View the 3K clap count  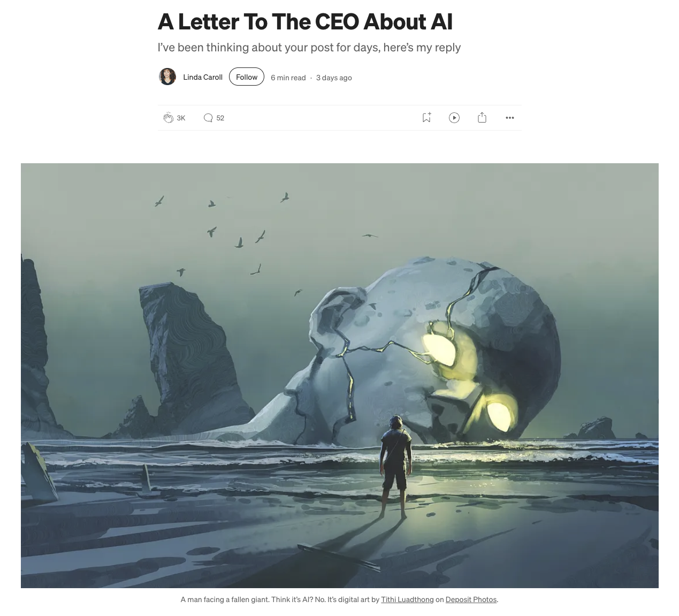tap(181, 118)
